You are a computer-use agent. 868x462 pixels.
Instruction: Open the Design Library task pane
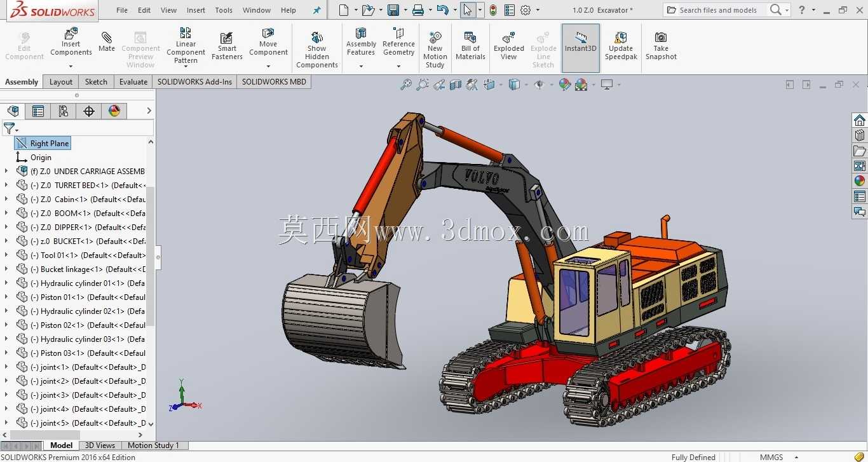pos(860,135)
